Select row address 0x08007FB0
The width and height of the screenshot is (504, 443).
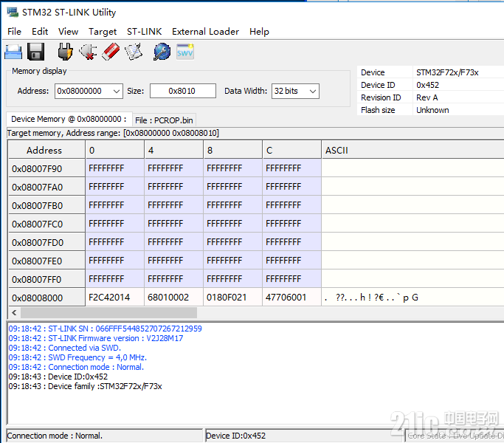46,205
